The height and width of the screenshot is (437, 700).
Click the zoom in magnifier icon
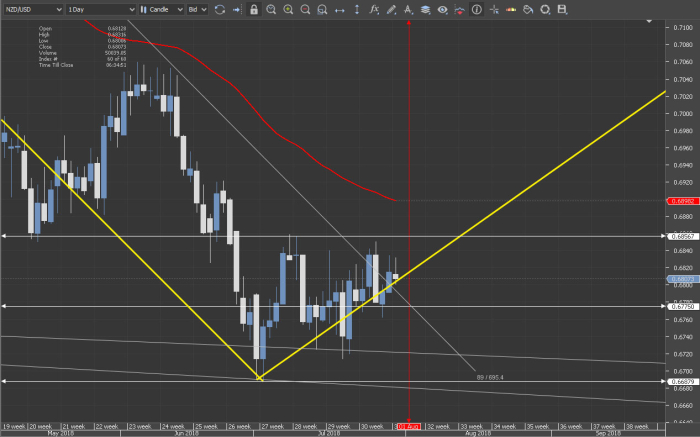tap(288, 9)
